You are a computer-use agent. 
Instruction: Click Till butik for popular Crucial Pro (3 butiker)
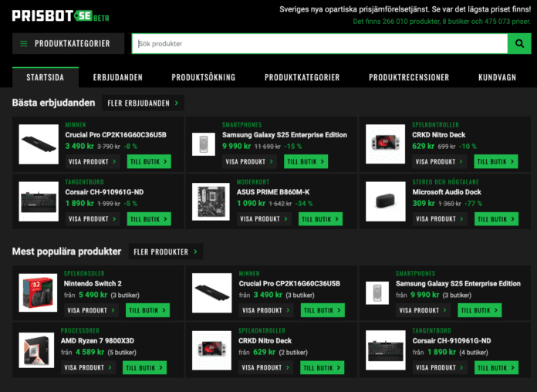pyautogui.click(x=323, y=310)
